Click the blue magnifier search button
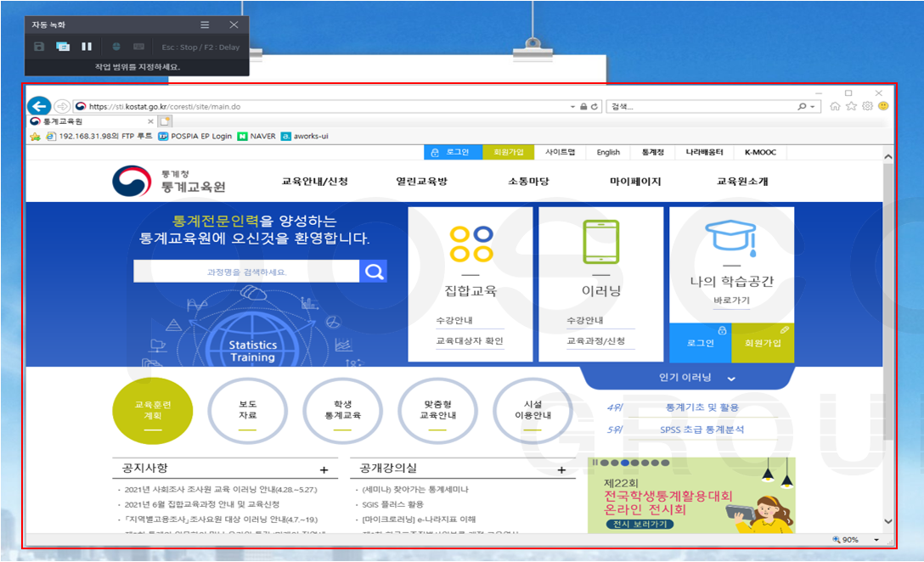The image size is (924, 562). pyautogui.click(x=374, y=272)
